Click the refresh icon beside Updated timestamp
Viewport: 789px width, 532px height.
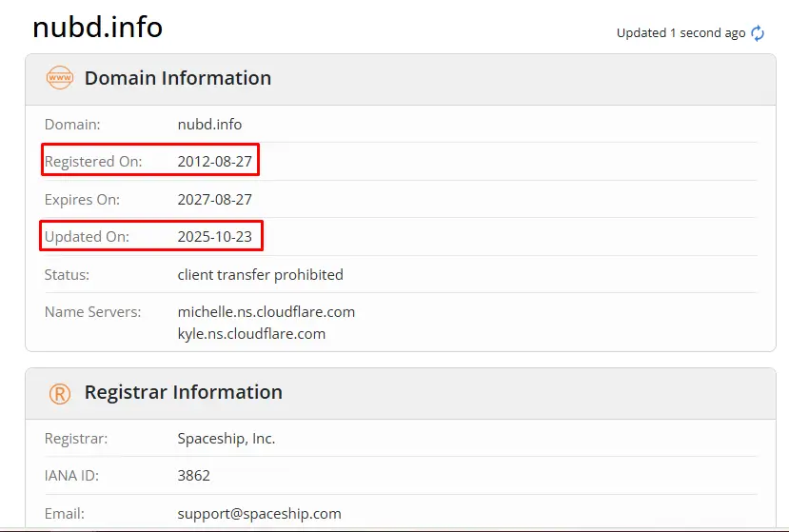point(758,33)
